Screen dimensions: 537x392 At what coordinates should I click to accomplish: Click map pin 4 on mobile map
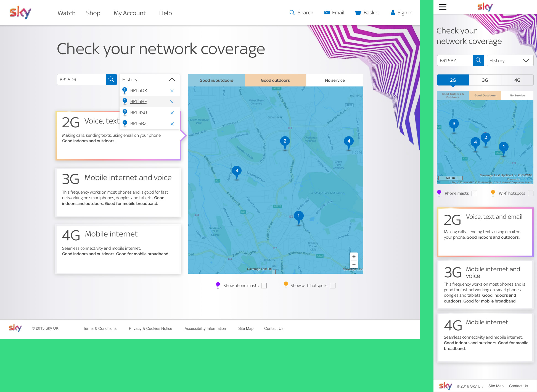click(475, 144)
